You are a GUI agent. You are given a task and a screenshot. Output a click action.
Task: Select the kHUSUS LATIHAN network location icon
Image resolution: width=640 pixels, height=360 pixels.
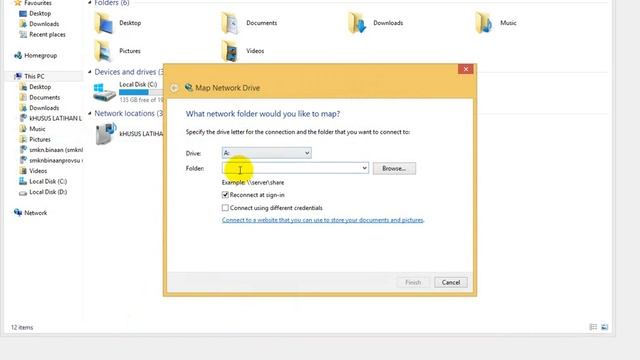[x=106, y=133]
